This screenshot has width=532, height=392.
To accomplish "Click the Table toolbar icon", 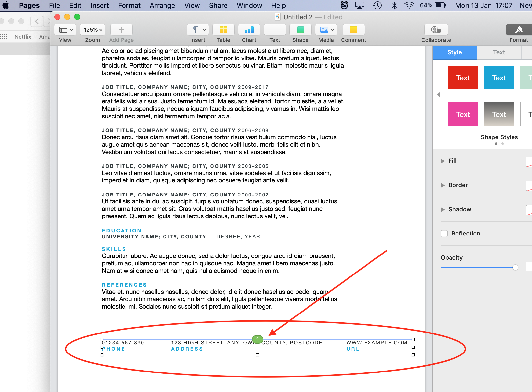I will (x=223, y=30).
